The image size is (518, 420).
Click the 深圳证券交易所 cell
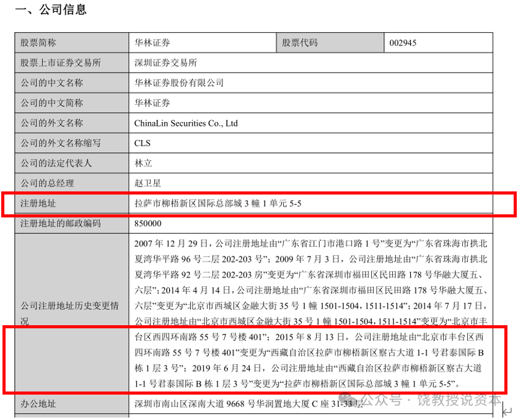[x=310, y=63]
